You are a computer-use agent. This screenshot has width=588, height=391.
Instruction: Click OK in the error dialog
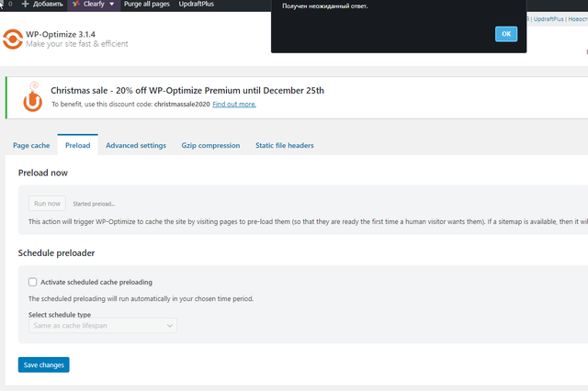click(506, 34)
